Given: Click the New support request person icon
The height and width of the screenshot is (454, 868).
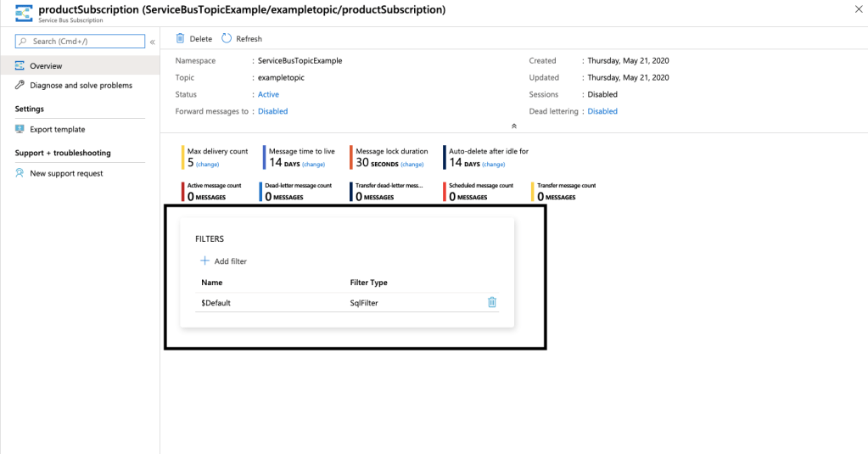Looking at the screenshot, I should (x=20, y=173).
